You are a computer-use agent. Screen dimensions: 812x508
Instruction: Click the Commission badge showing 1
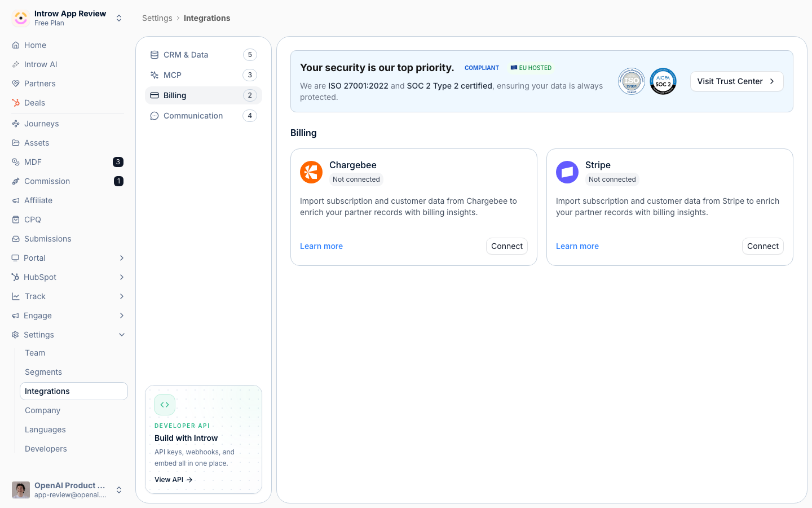point(118,181)
